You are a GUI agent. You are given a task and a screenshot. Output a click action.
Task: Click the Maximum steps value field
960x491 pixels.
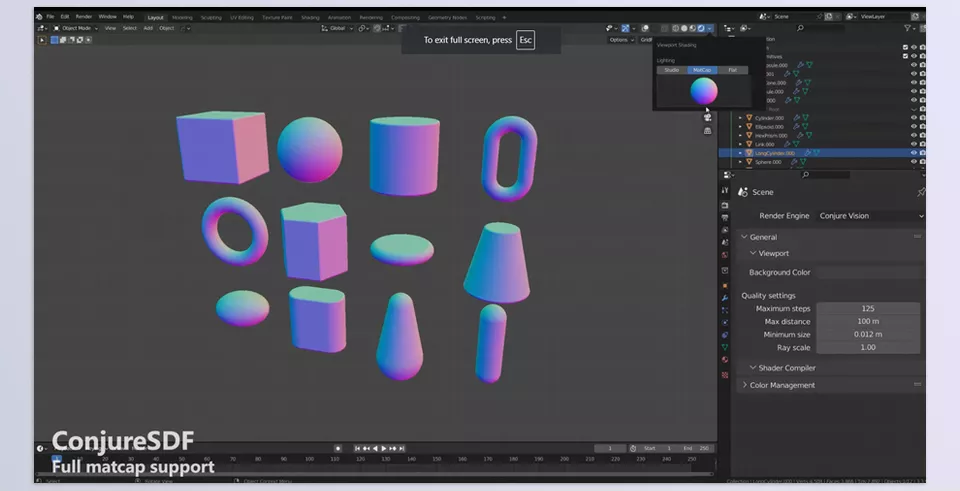[x=868, y=309]
